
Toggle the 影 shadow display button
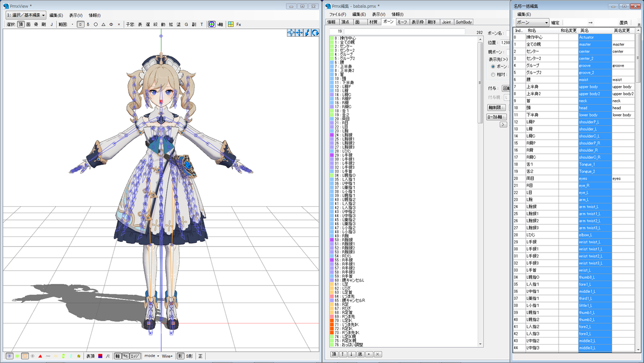(180, 356)
